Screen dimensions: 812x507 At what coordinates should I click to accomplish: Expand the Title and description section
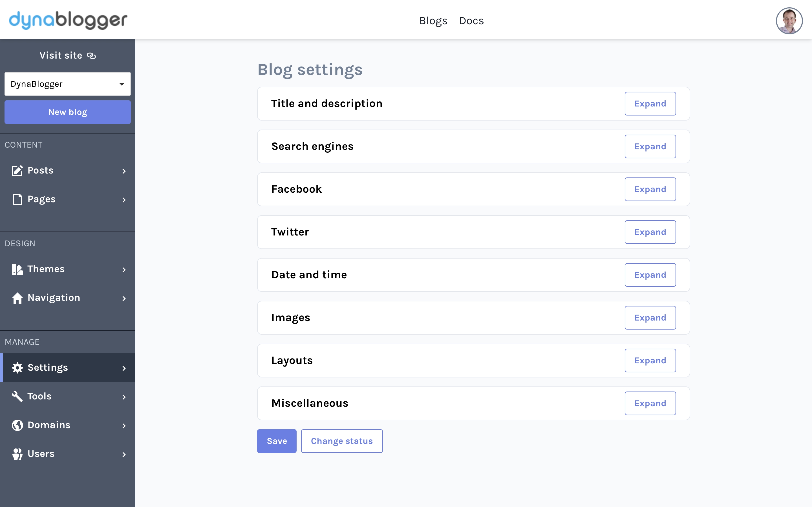(650, 104)
